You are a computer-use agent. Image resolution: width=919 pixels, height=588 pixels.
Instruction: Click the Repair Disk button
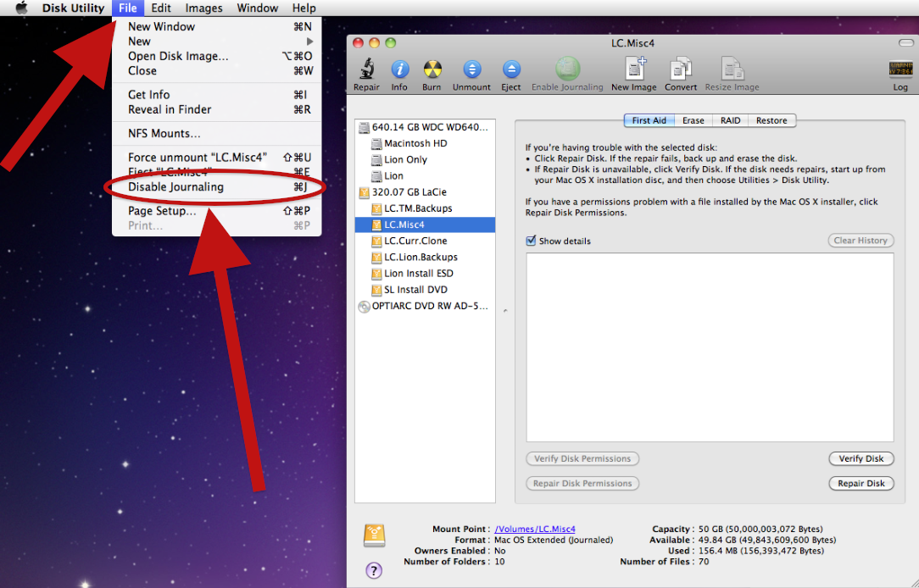(861, 483)
